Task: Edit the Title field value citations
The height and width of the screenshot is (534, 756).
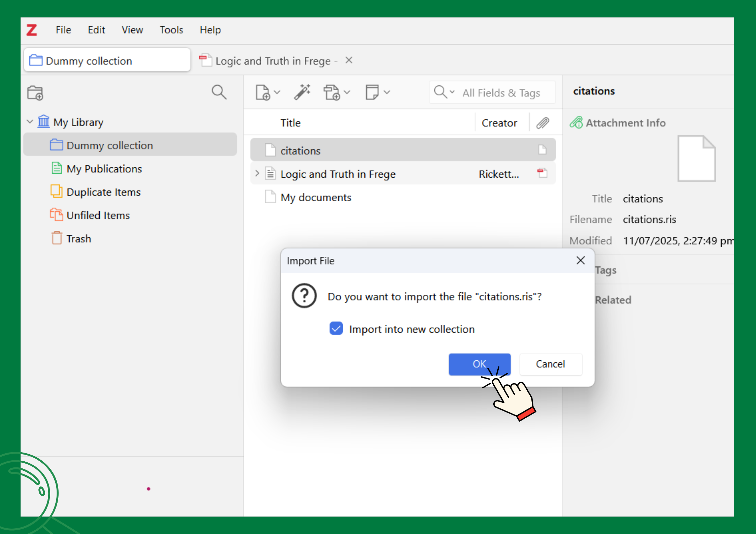Action: coord(643,199)
